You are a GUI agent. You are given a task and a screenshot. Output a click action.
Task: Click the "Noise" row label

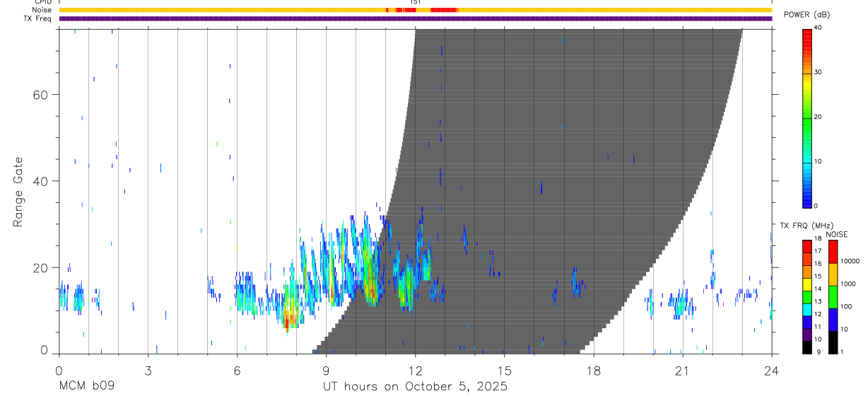(x=41, y=10)
